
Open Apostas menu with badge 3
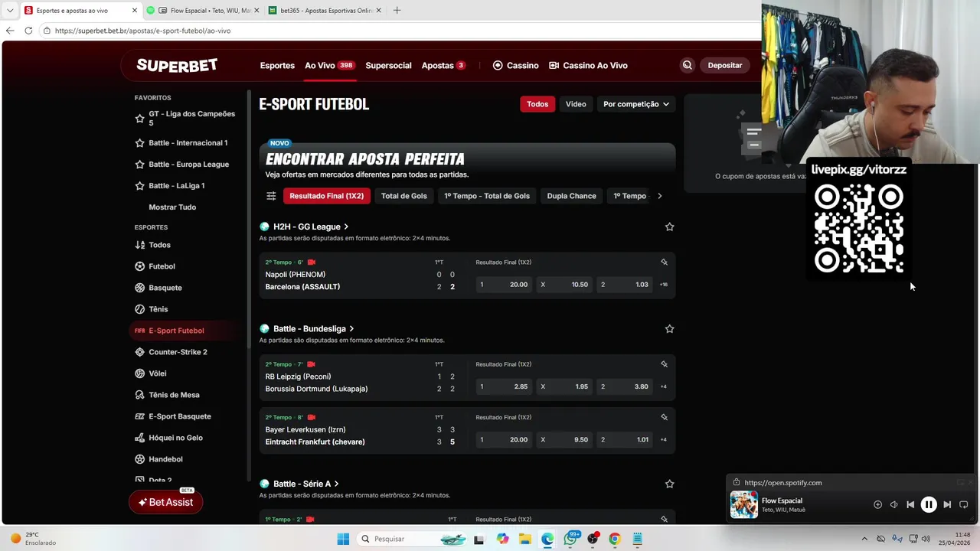tap(444, 65)
